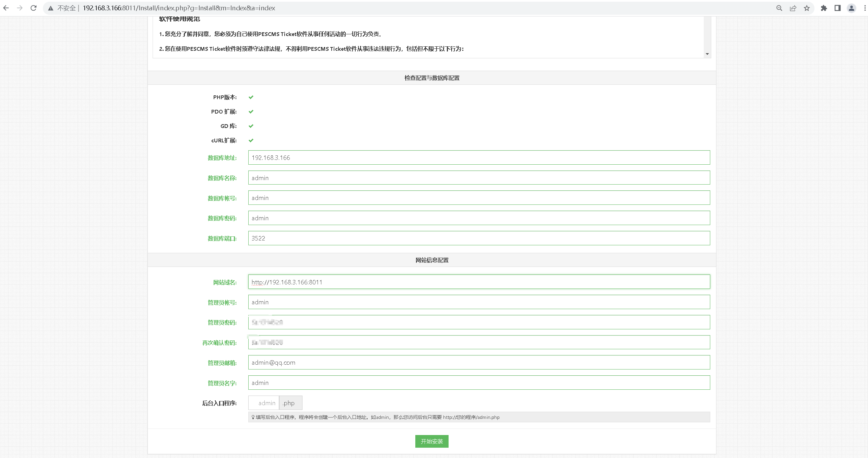
Task: Click the website domain input field
Action: (479, 282)
